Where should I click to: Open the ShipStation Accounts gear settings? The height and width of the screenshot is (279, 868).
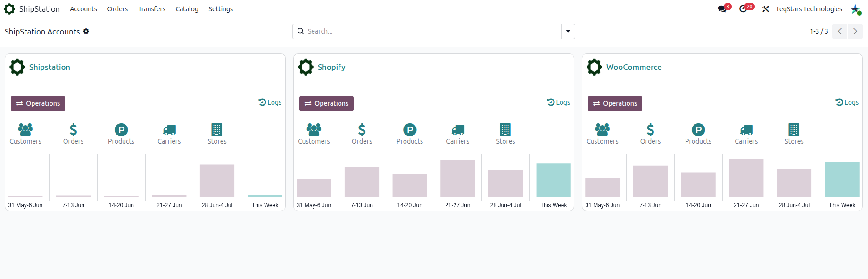(x=86, y=31)
